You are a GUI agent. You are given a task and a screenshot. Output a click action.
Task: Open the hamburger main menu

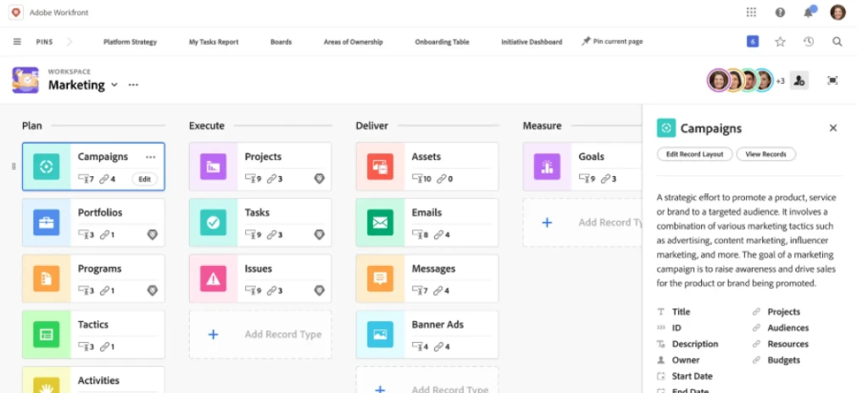[x=17, y=42]
